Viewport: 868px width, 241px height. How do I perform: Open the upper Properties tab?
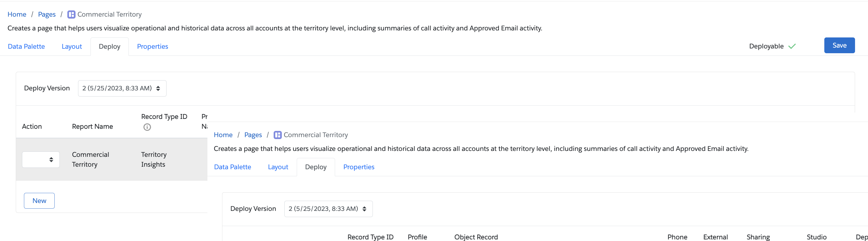coord(152,46)
